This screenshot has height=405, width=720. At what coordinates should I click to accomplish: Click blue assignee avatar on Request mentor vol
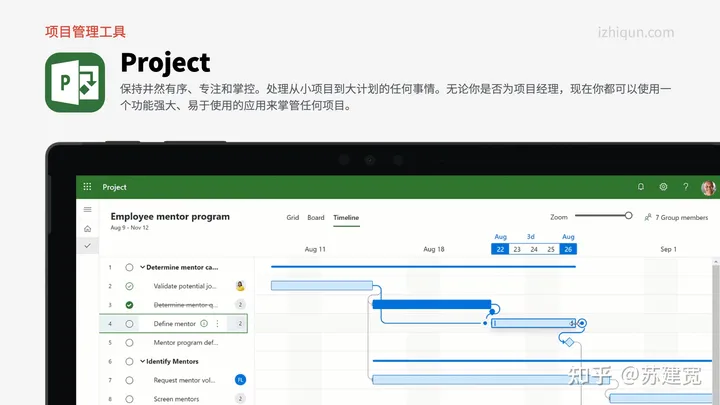tap(240, 380)
